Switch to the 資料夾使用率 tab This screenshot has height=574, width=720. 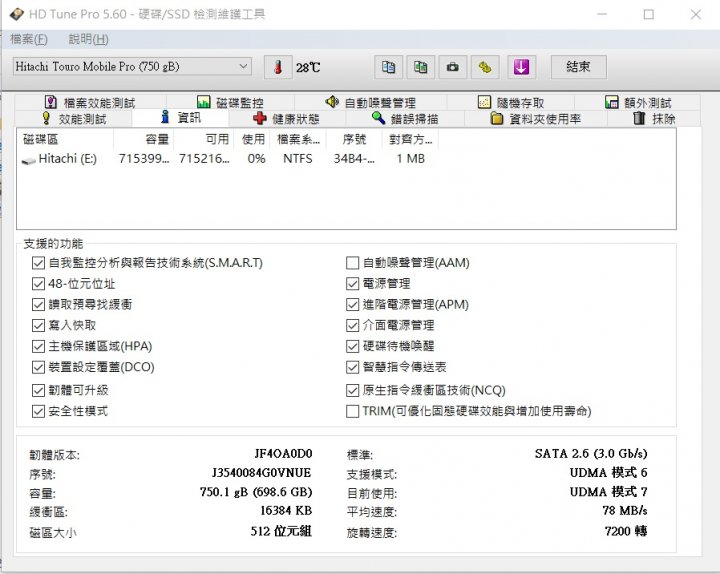(x=535, y=119)
